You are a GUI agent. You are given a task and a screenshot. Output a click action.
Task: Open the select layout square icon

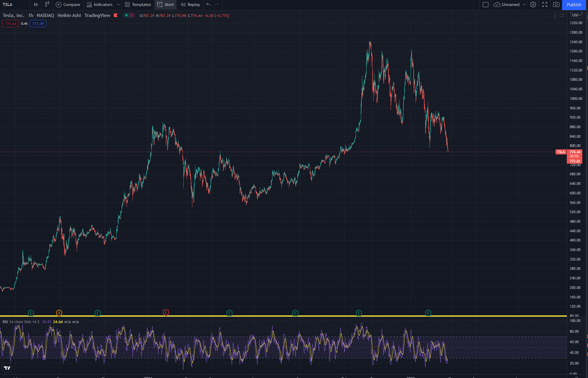click(x=485, y=4)
